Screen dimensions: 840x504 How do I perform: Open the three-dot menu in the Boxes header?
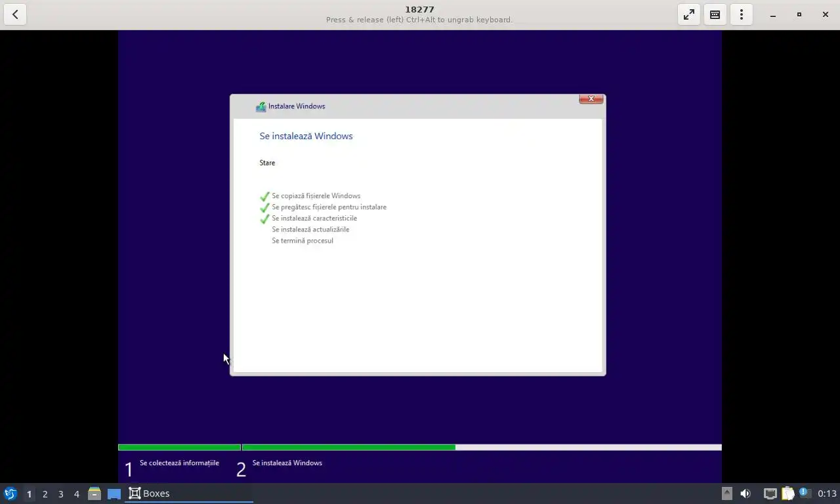[741, 14]
